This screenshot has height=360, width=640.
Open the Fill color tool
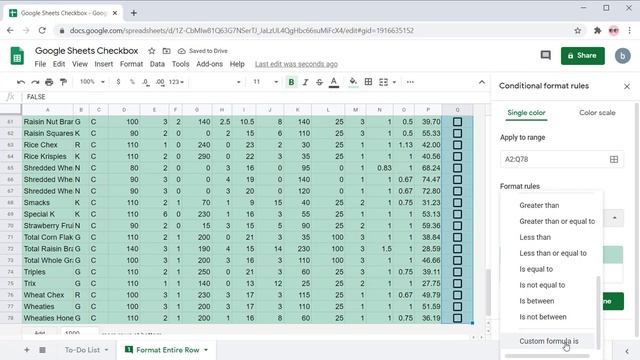point(353,82)
